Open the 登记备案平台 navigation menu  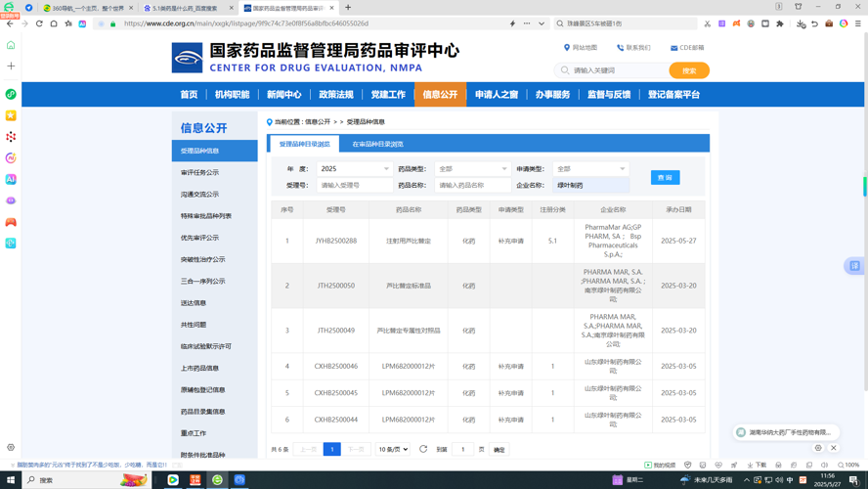[x=673, y=95]
